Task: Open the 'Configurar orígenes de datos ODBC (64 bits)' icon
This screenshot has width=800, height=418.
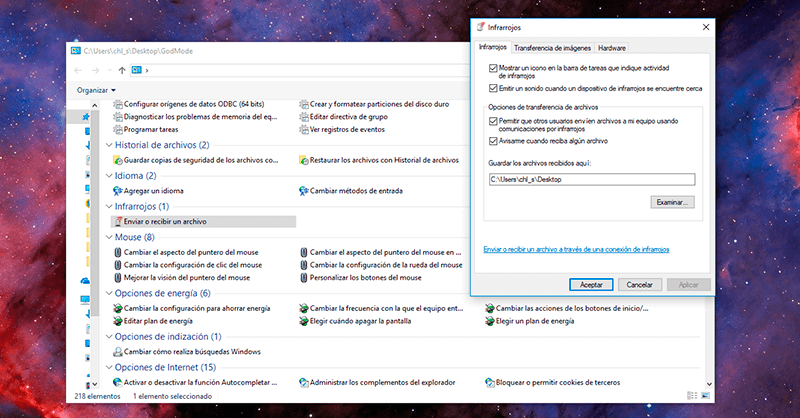Action: click(118, 104)
